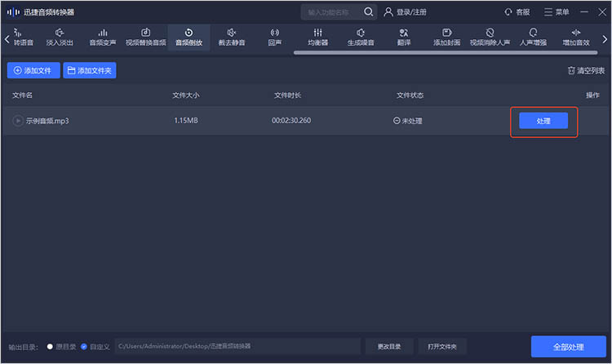Image resolution: width=612 pixels, height=364 pixels.
Task: Minimize the 迅捷音频转换器 window
Action: [x=584, y=12]
